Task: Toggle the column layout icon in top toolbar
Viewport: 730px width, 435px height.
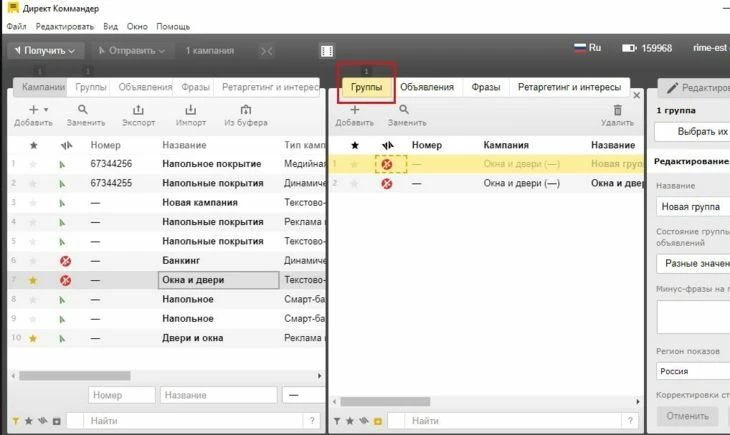Action: point(327,51)
